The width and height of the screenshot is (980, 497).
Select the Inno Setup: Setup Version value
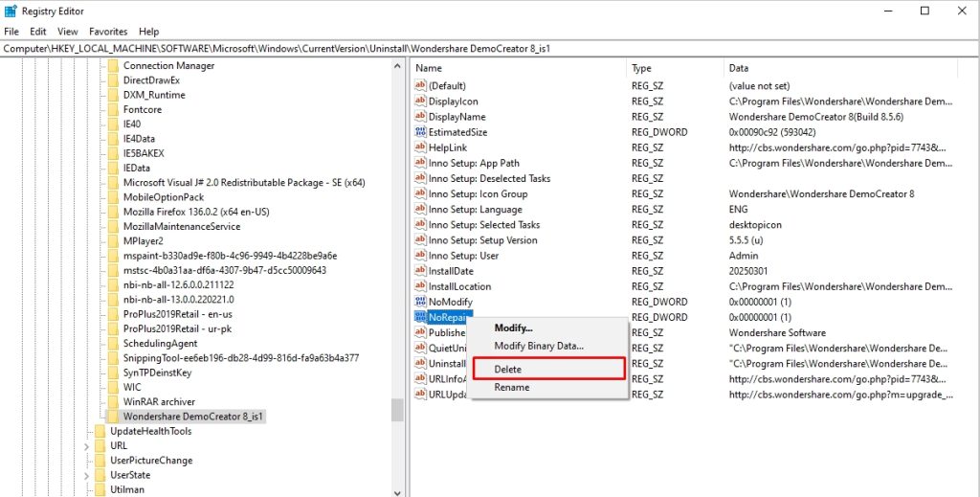pyautogui.click(x=483, y=240)
